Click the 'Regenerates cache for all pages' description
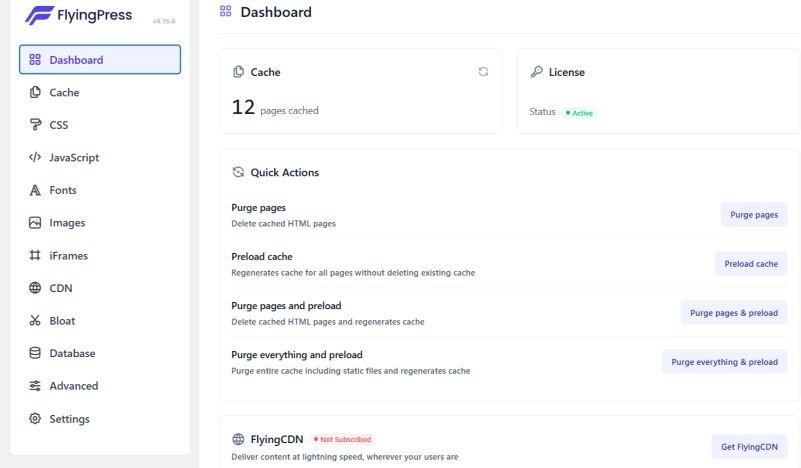 point(353,272)
